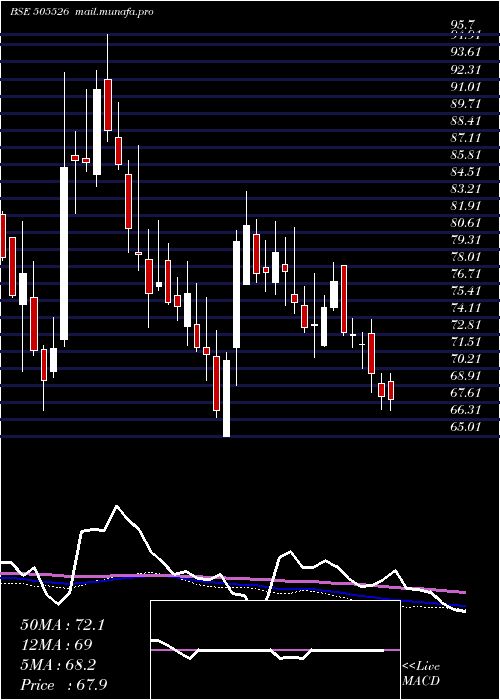Click the '<<Live MACD' label
This screenshot has height=700, width=500.
coord(421,673)
